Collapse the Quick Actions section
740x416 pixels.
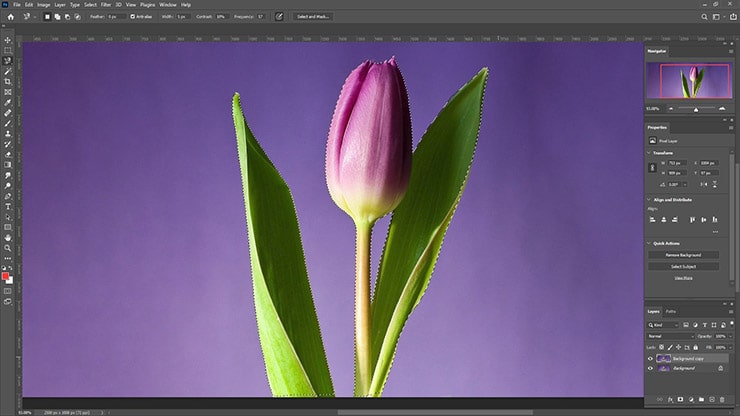[x=650, y=243]
